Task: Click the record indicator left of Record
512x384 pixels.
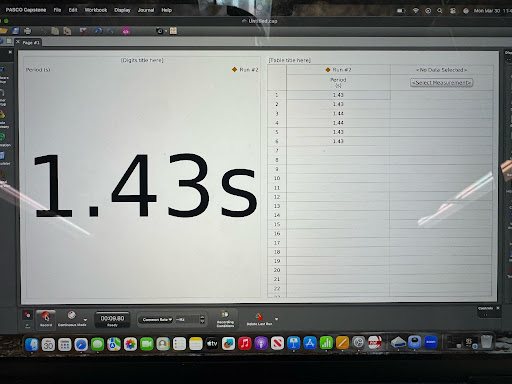Action: click(27, 315)
